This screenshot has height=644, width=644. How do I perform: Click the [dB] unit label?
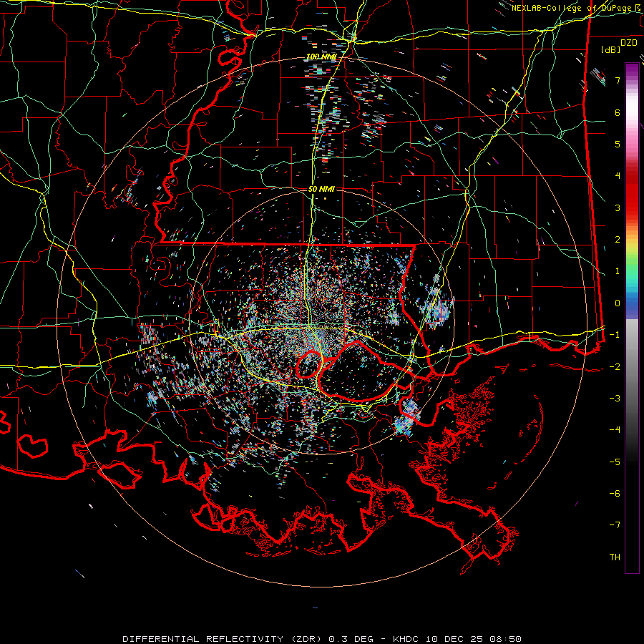(610, 49)
